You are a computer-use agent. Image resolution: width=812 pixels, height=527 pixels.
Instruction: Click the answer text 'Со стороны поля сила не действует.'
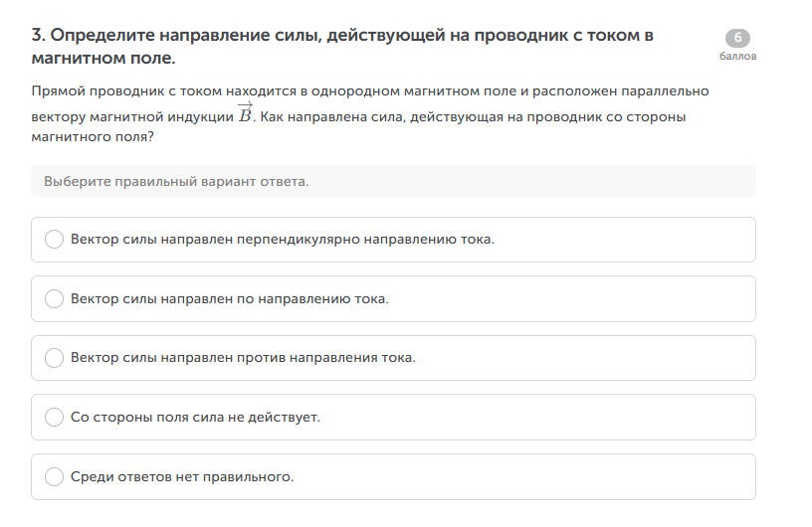195,417
